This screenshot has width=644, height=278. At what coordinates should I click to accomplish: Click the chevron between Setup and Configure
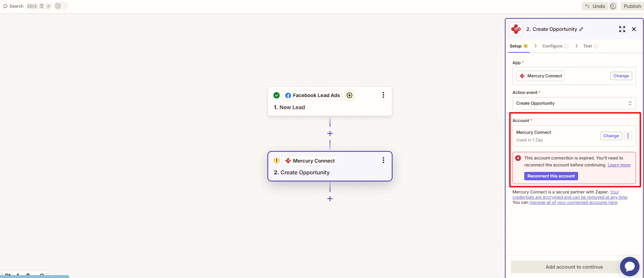536,46
